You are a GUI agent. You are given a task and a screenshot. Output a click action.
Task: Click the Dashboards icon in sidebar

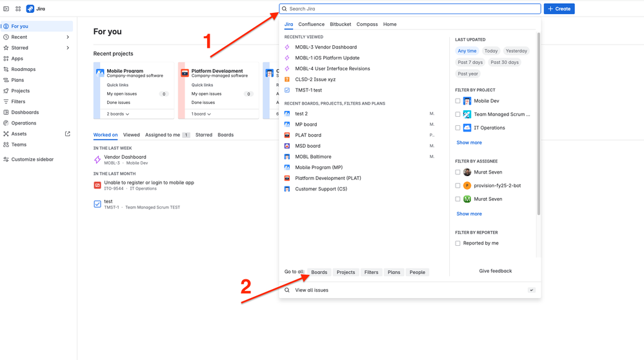click(x=6, y=112)
